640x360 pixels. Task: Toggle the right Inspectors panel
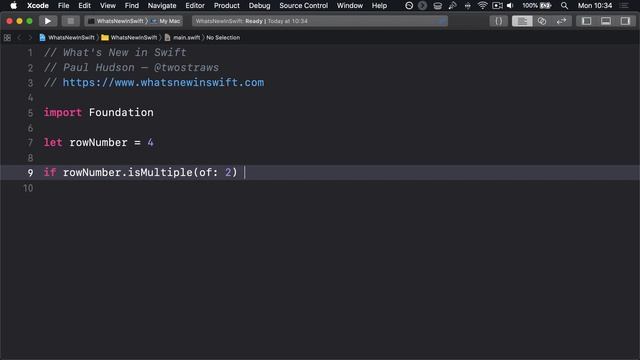click(625, 21)
